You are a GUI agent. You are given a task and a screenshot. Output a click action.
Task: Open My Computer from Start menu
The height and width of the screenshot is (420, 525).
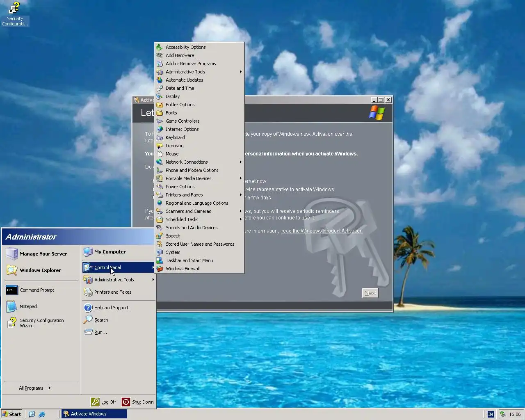[119, 252]
